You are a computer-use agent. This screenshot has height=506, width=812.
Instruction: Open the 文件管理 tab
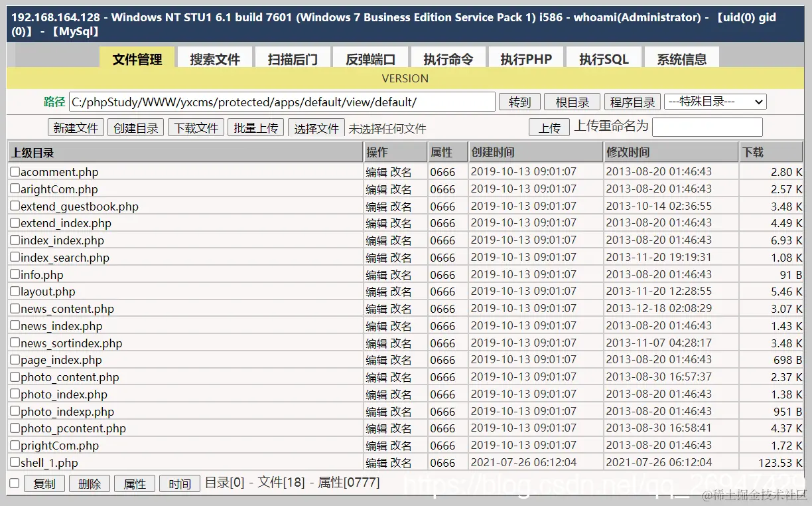click(x=137, y=58)
